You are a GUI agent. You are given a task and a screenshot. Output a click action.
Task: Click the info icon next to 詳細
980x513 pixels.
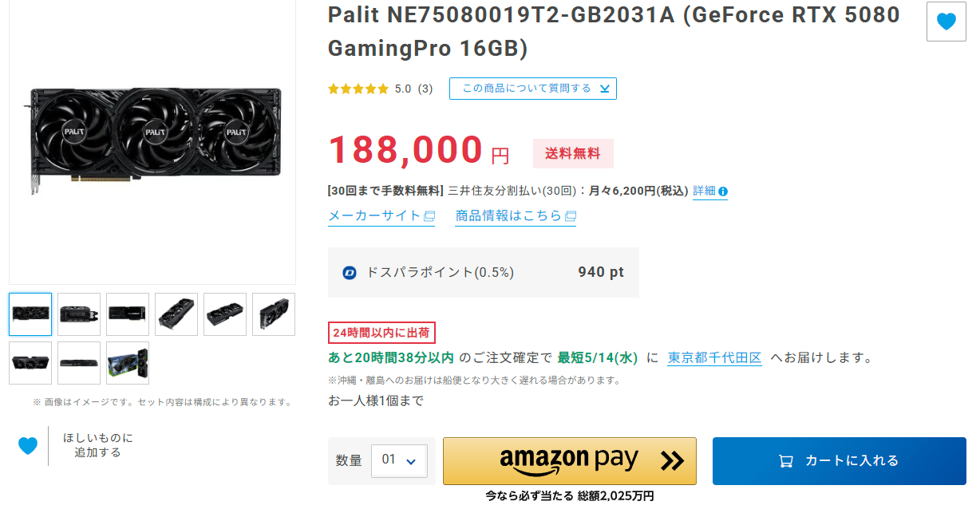(723, 191)
